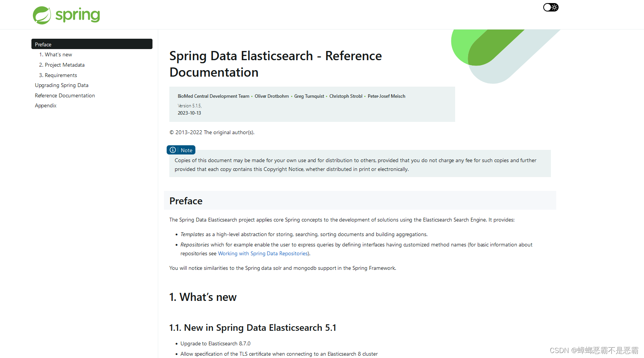Follow 'Working with Spring Data Repositories' link
This screenshot has width=644, height=358.
click(x=263, y=253)
